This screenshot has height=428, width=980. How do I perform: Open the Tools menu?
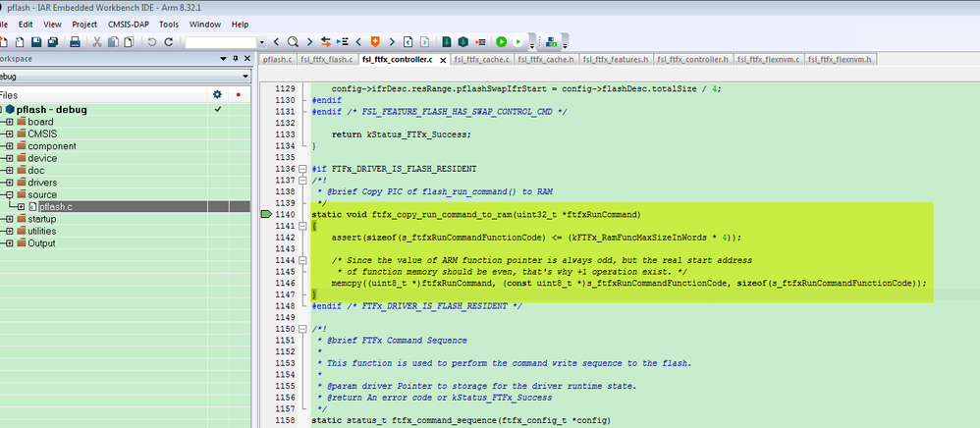click(169, 25)
